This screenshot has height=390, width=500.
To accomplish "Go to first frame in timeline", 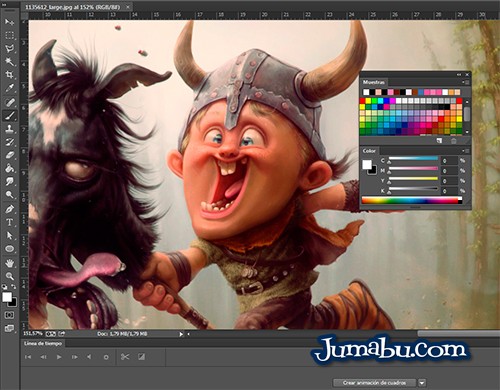I will click(x=28, y=357).
